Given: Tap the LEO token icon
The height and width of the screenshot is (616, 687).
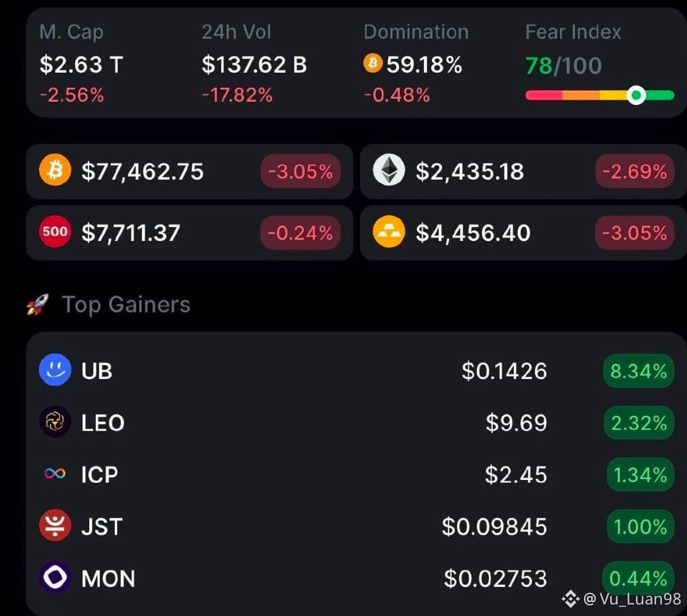Looking at the screenshot, I should click(x=55, y=422).
